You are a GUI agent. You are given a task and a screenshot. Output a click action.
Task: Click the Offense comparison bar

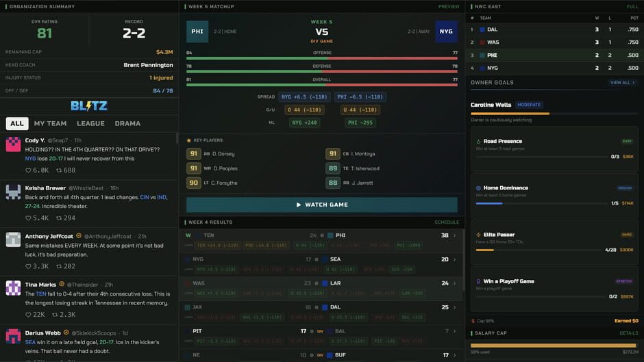tap(322, 58)
